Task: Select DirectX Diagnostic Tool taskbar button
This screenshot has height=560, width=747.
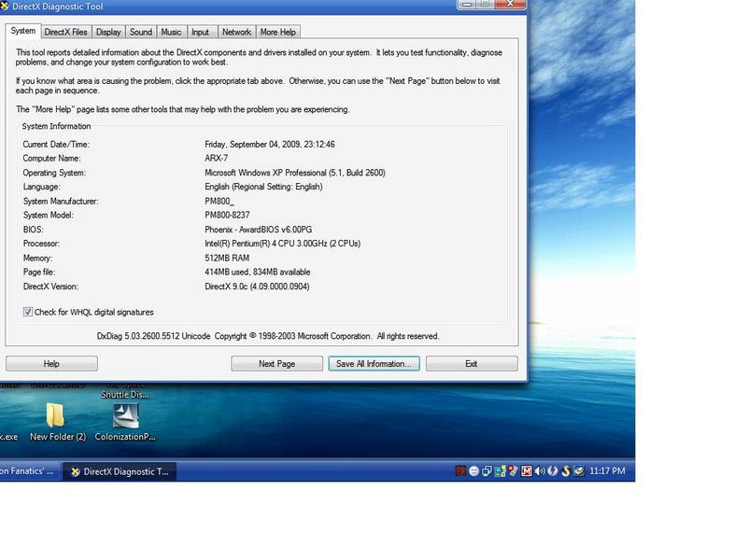Action: pos(120,472)
